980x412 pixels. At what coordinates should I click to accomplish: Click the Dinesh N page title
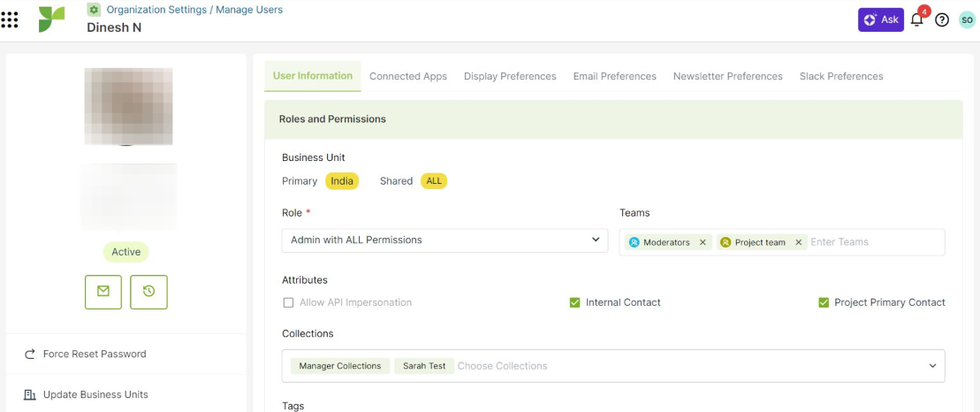click(x=114, y=27)
